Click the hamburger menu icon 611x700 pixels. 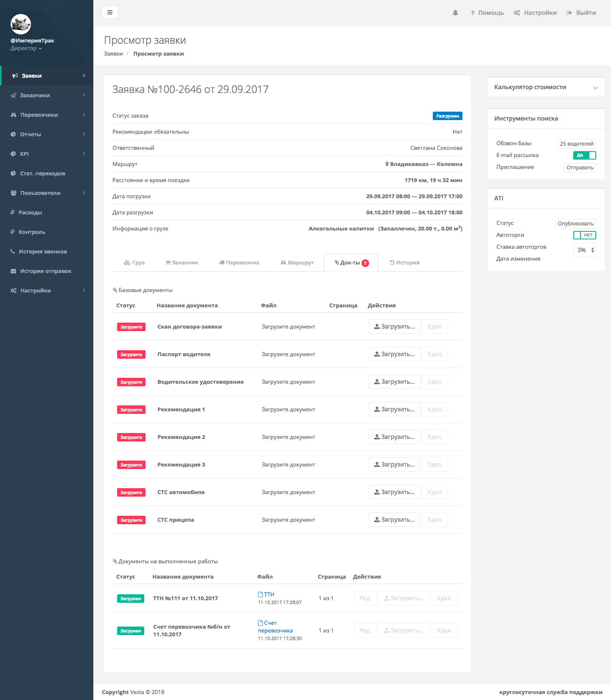[x=110, y=12]
